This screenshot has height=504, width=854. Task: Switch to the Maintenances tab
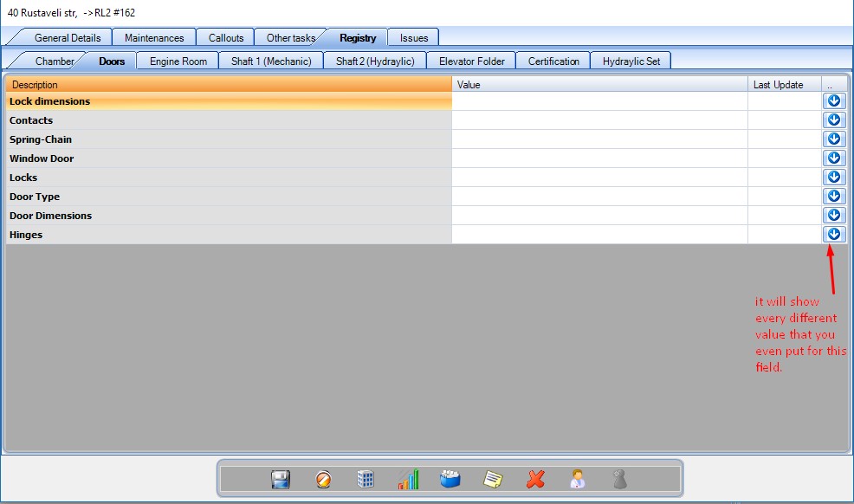(154, 38)
